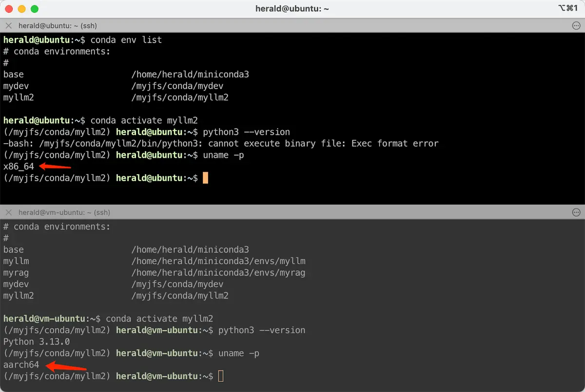Screen dimensions: 585x392
Task: Close the top herald@ubuntu ssh pane
Action: (8, 25)
